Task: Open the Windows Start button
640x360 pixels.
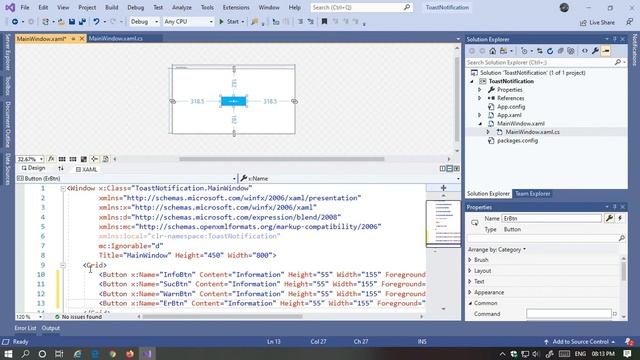Action: coord(8,353)
